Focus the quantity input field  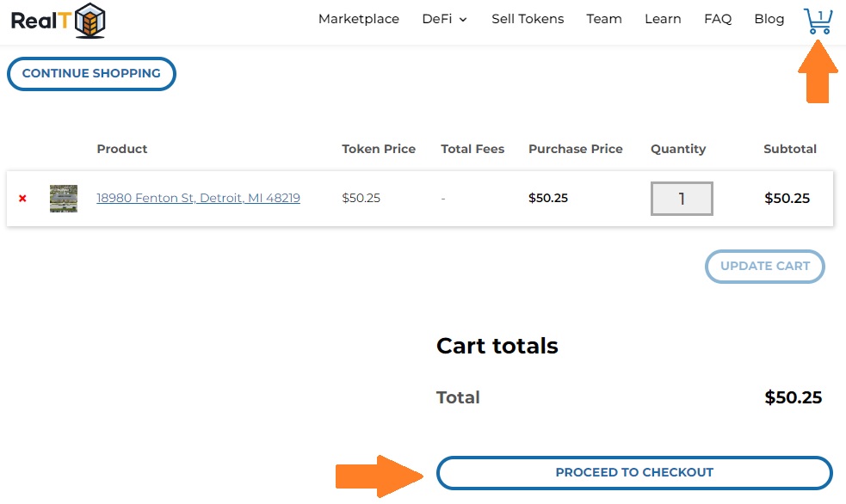pos(681,199)
